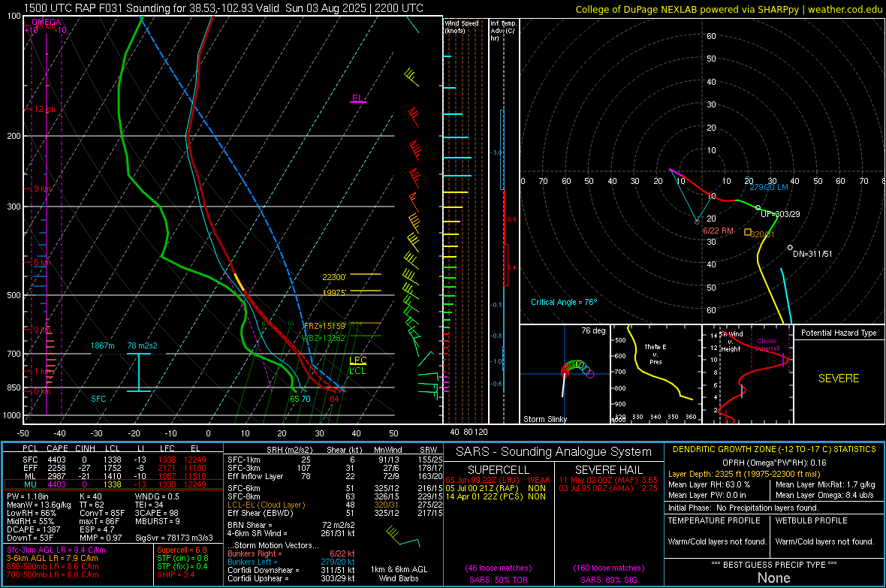Click the '22300'' height label

[334, 277]
